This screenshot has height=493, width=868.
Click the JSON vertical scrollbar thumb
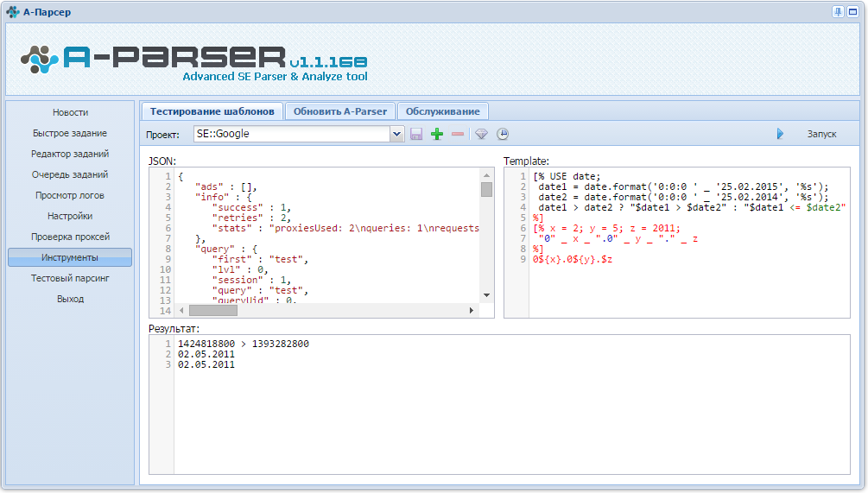point(486,189)
